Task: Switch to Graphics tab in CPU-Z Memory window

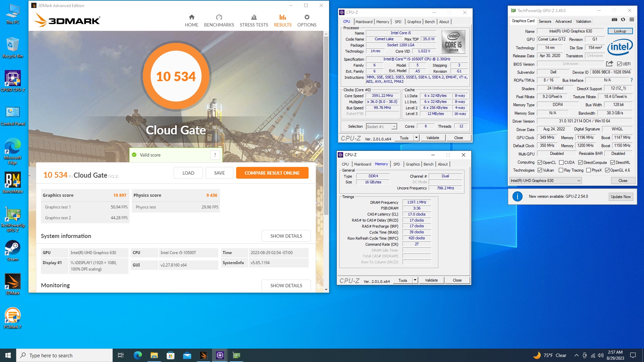Action: tap(413, 164)
